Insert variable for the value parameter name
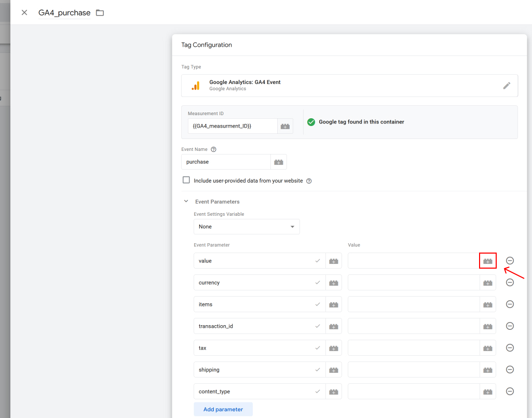Viewport: 532px width, 418px height. [x=334, y=261]
